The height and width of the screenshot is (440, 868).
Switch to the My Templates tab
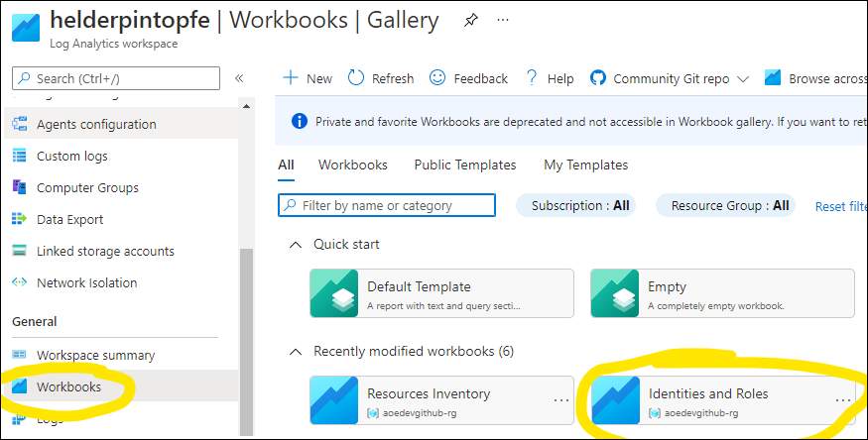585,165
